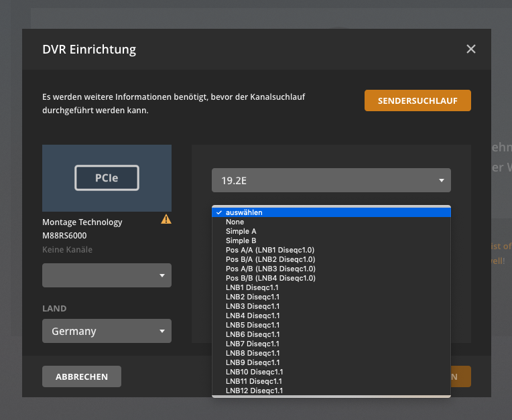Click the orange button partly hidden behind the list

click(461, 376)
